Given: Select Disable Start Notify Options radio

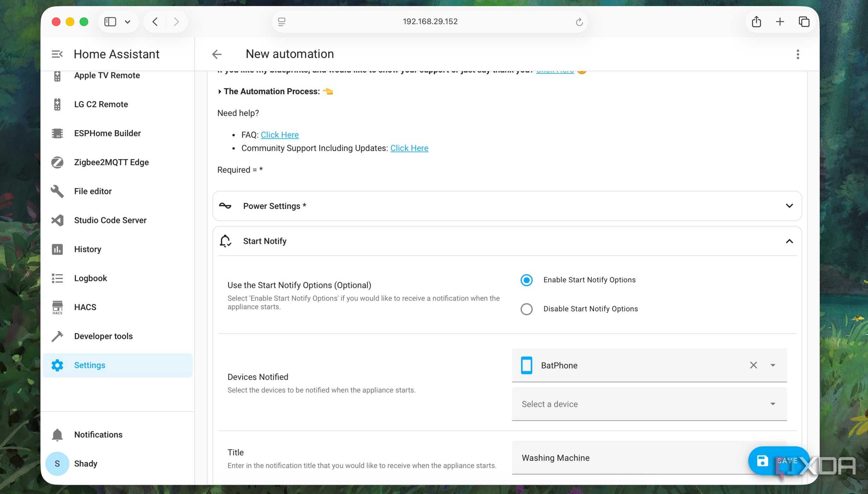Looking at the screenshot, I should click(x=526, y=309).
